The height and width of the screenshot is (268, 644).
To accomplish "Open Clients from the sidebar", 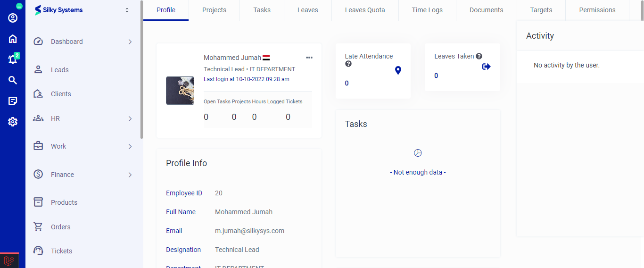I will pyautogui.click(x=61, y=94).
